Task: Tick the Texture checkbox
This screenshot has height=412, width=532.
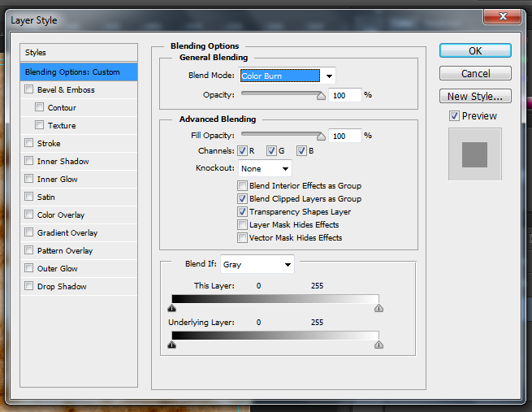Action: [39, 125]
